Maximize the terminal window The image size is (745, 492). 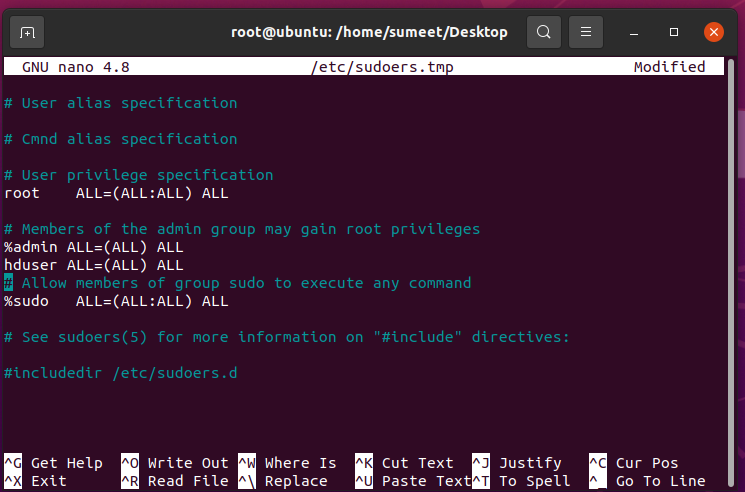(674, 32)
